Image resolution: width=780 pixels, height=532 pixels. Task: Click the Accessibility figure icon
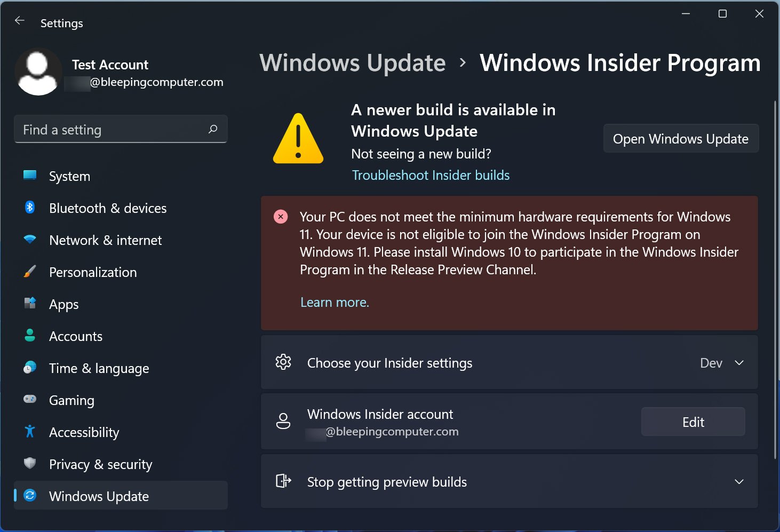[x=30, y=431]
